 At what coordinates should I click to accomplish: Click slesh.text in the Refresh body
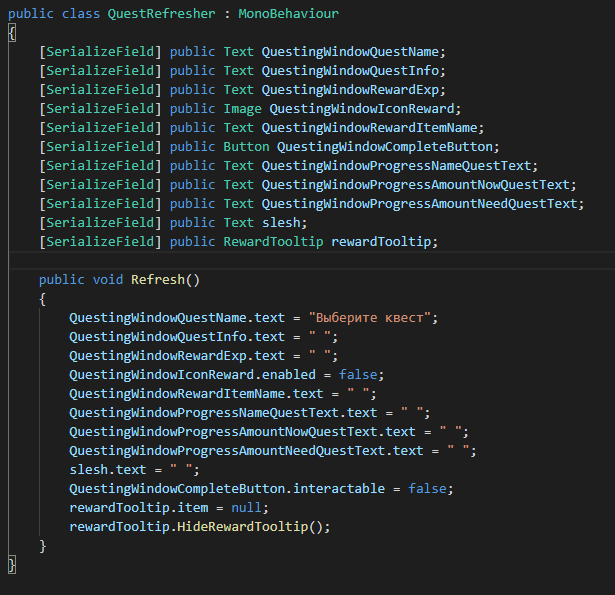107,469
